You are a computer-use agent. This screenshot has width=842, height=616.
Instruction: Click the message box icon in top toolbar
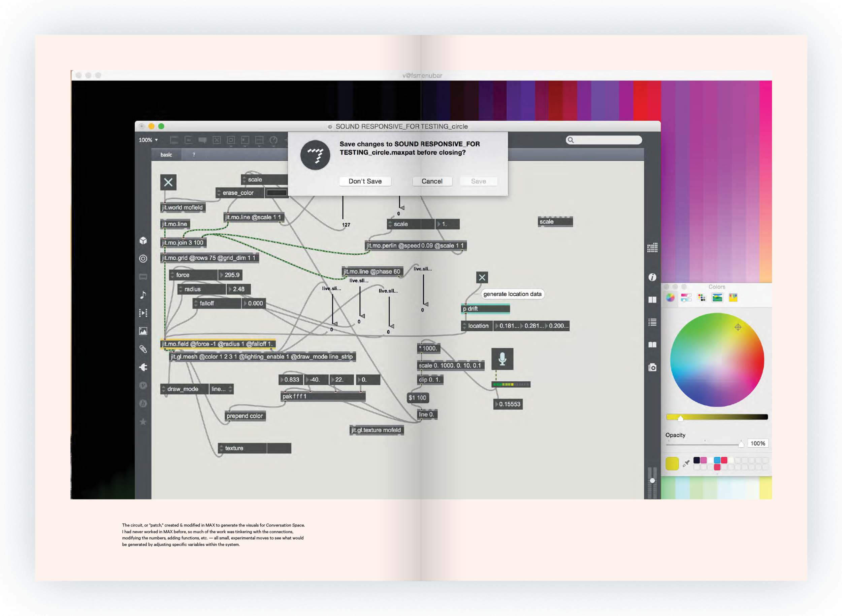188,140
